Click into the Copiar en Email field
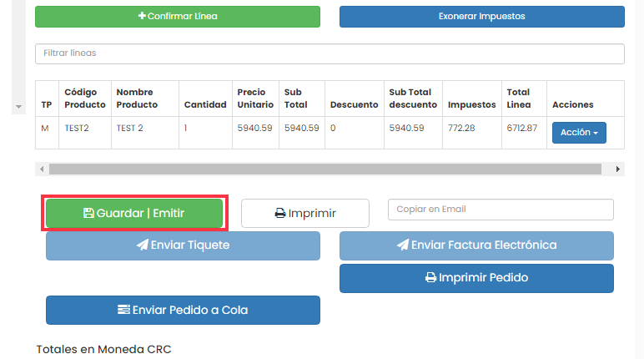Screen dimensions: 644x359 coord(501,210)
